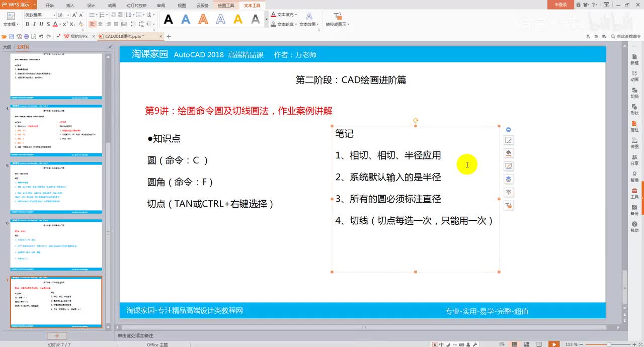Save the presentation with the disk icon
Image resolution: width=644 pixels, height=347 pixels.
pos(12,36)
